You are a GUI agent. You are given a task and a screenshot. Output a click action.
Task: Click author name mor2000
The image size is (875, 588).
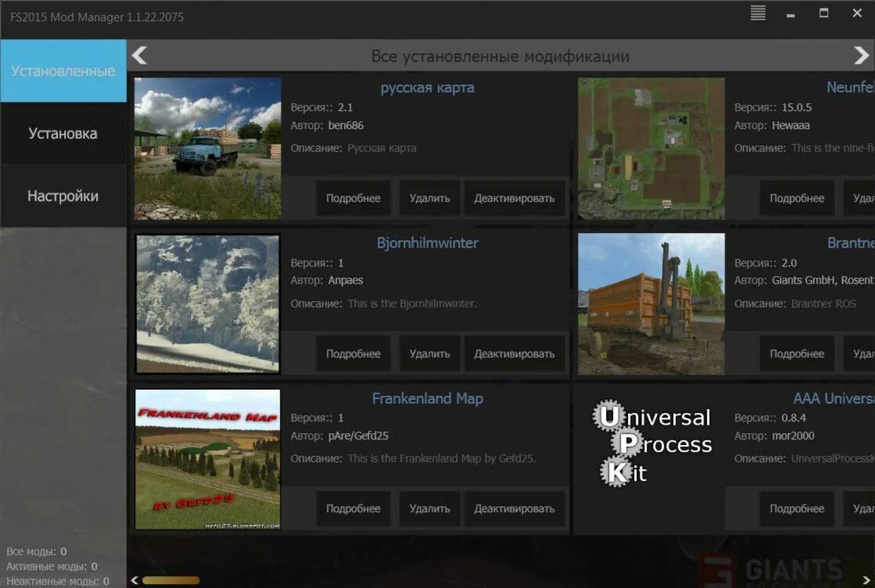pyautogui.click(x=793, y=436)
